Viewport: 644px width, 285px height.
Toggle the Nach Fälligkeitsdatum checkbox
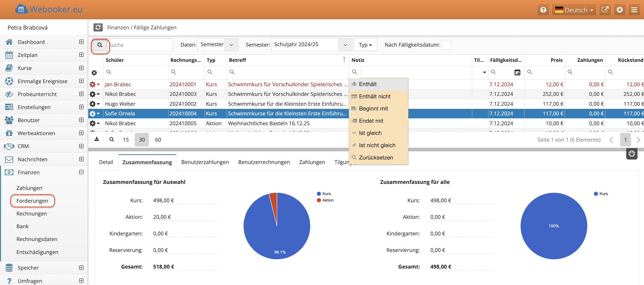click(x=446, y=45)
